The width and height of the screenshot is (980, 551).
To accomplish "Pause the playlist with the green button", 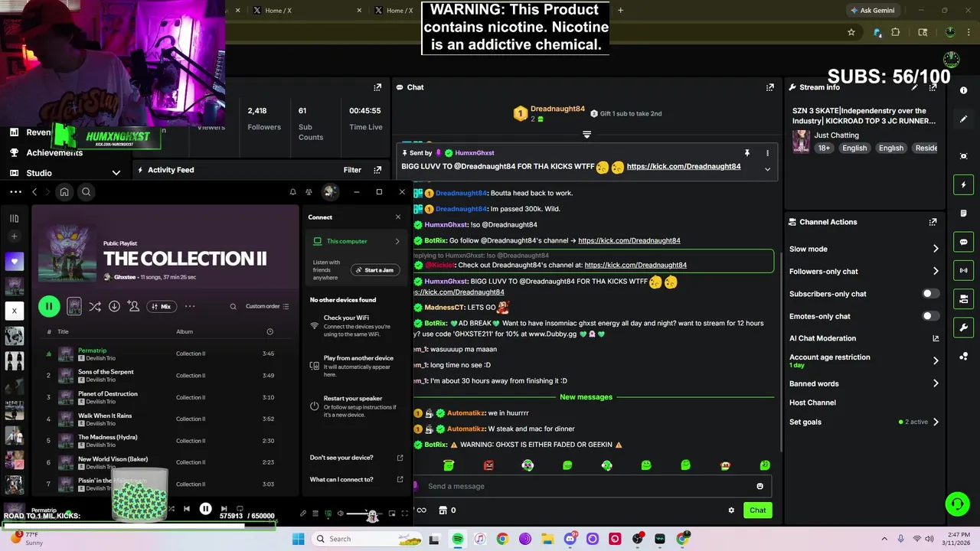I will 49,306.
